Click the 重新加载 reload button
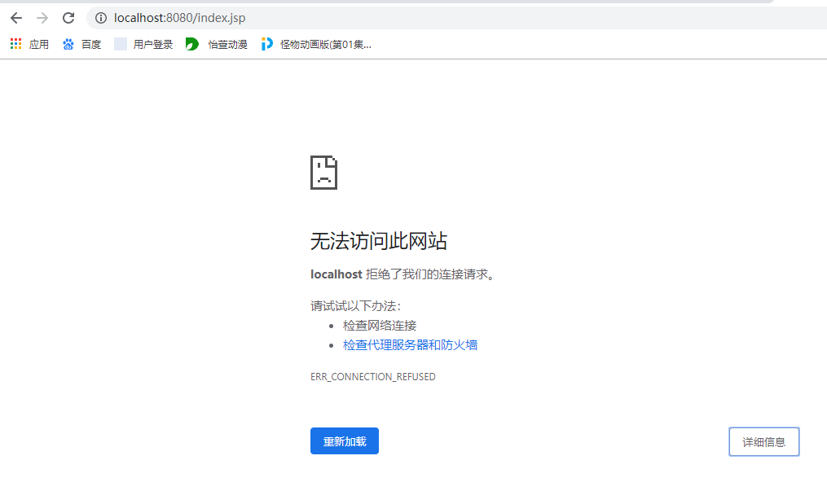The image size is (827, 504). click(x=344, y=440)
